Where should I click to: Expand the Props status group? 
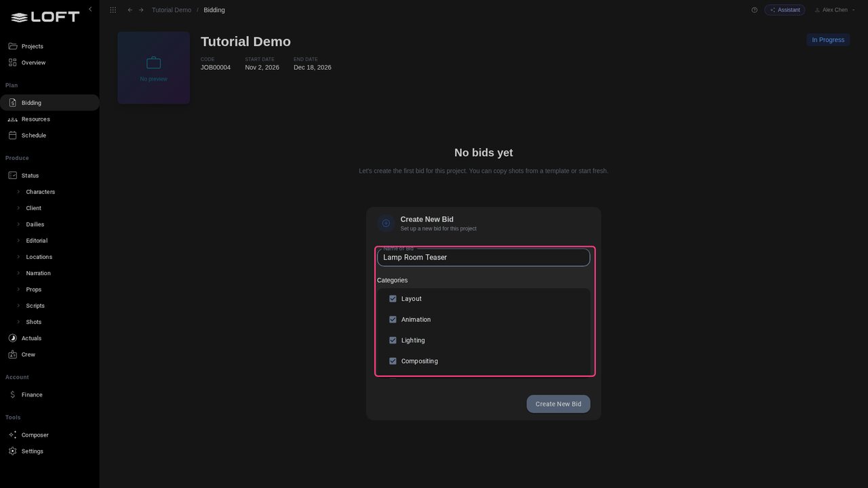[18, 289]
